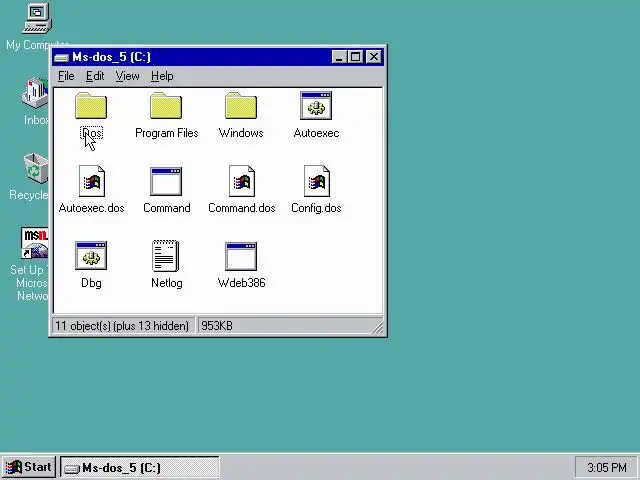
Task: Open the View menu
Action: (x=127, y=76)
